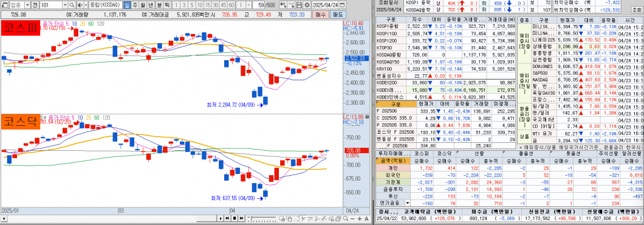Click the blue 매도 sell button
Viewport: 644px width, 225px height.
point(338,15)
